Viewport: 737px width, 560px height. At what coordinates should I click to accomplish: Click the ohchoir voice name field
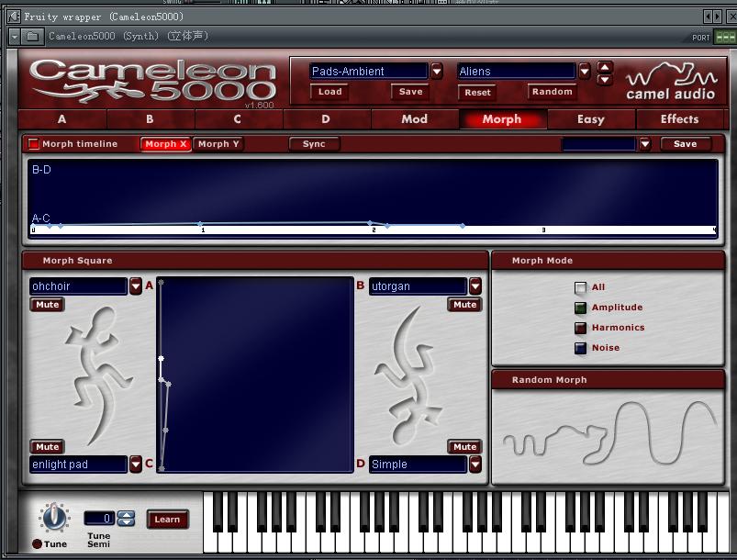pos(79,286)
